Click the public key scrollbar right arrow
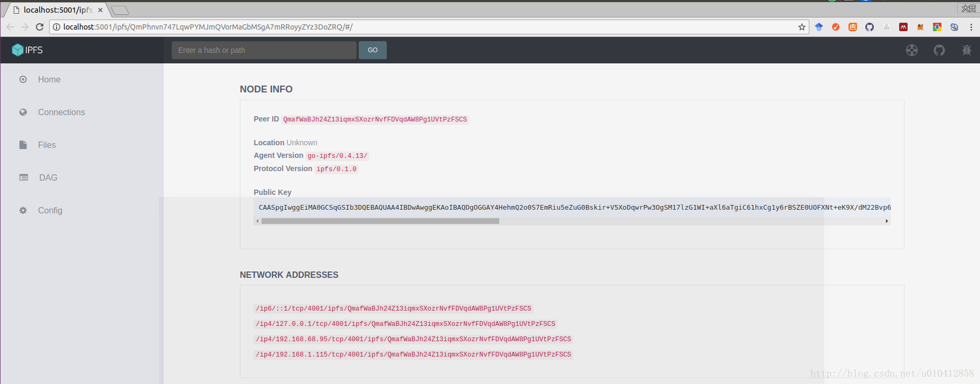 tap(887, 221)
